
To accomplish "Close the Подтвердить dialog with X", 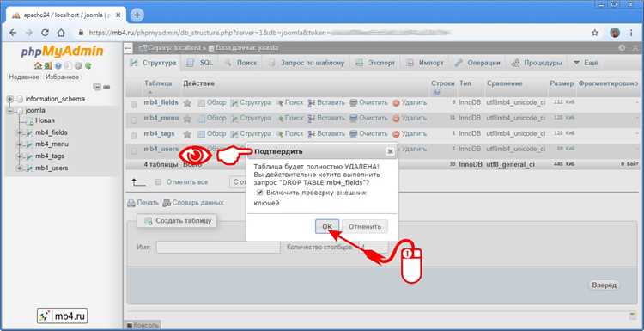I will click(x=390, y=151).
